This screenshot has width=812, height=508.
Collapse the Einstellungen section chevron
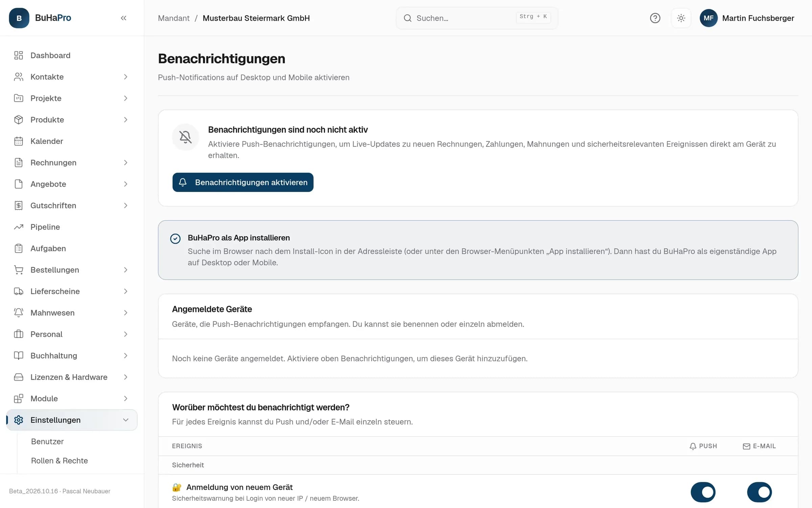(x=126, y=420)
